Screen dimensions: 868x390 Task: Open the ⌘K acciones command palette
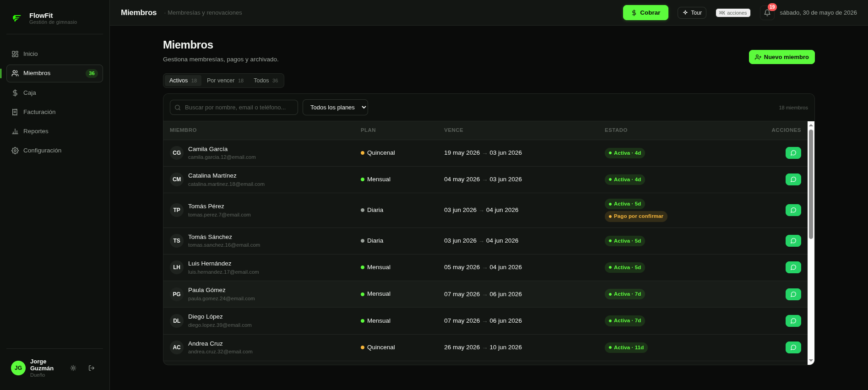[x=733, y=13]
